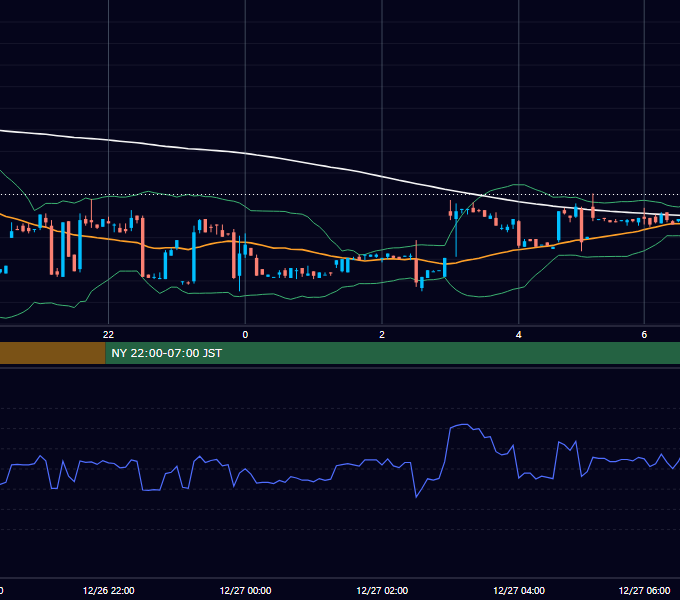Click the hour label 6 on price chart axis
680x600 pixels.
click(x=644, y=334)
